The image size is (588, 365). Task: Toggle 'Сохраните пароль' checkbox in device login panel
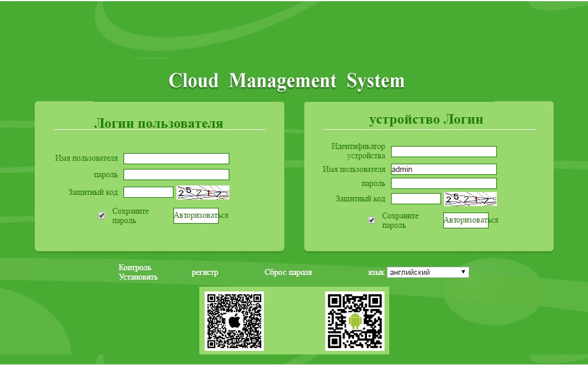372,220
